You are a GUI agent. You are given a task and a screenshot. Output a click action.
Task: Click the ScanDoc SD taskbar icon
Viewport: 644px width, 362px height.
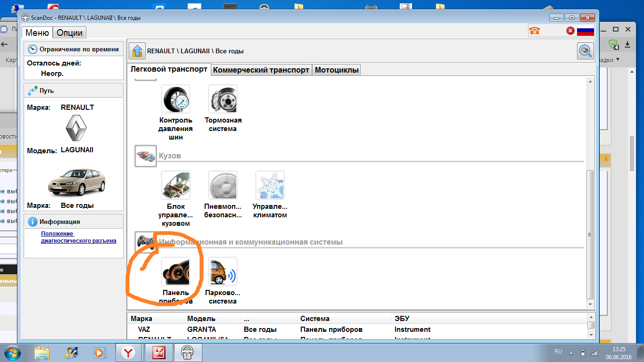(x=188, y=353)
